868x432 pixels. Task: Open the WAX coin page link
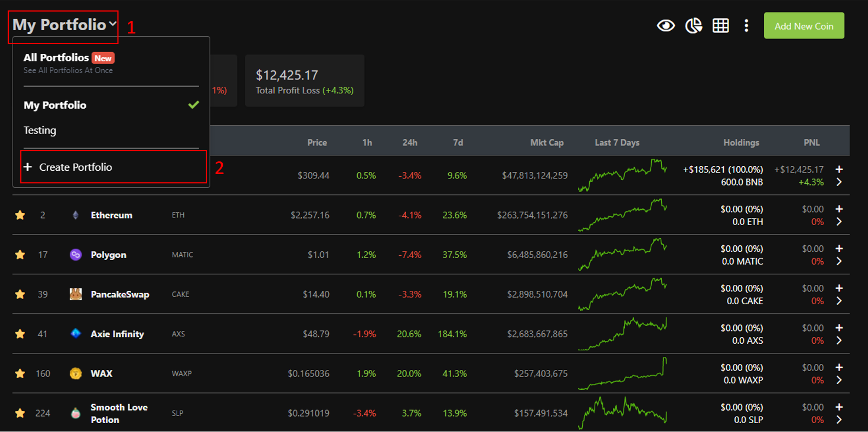[x=102, y=373]
